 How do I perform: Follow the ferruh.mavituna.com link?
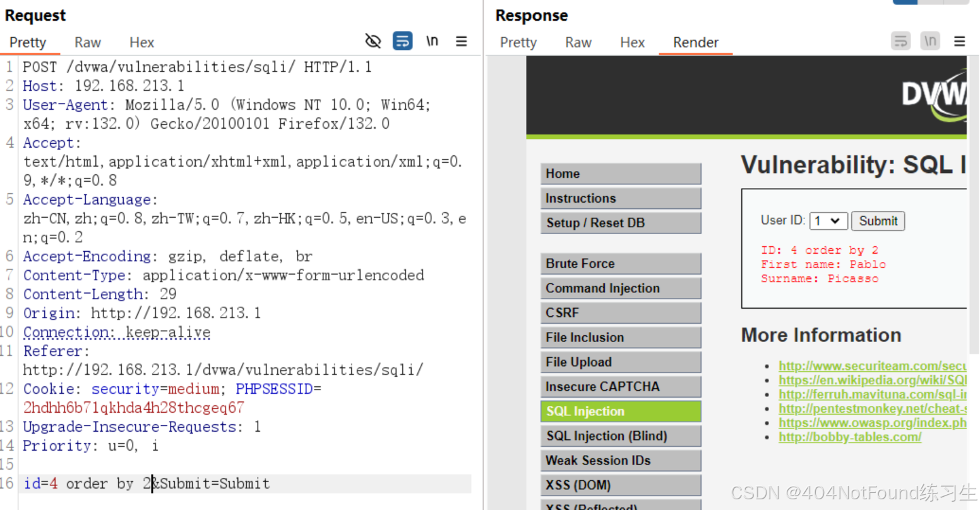(872, 394)
